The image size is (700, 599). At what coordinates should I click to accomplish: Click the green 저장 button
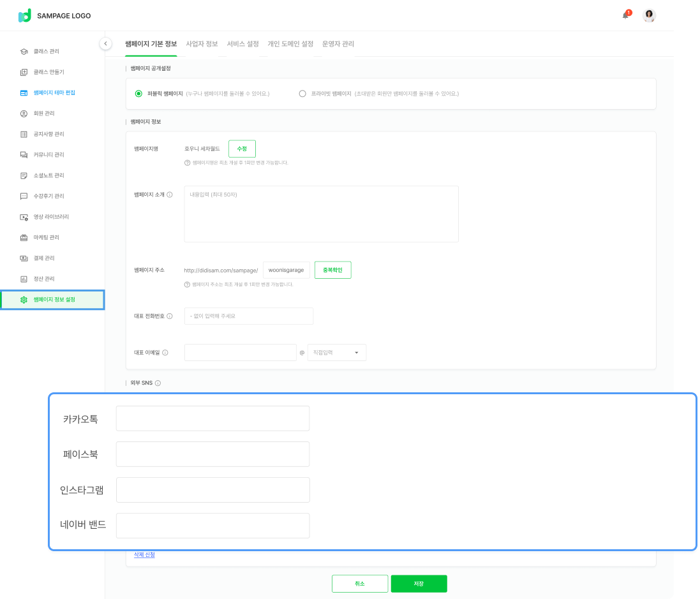coord(419,584)
